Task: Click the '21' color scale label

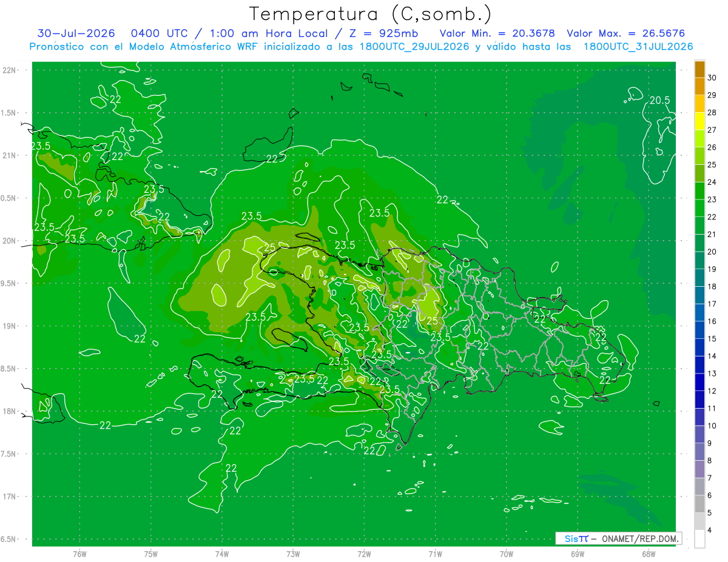Action: point(712,234)
